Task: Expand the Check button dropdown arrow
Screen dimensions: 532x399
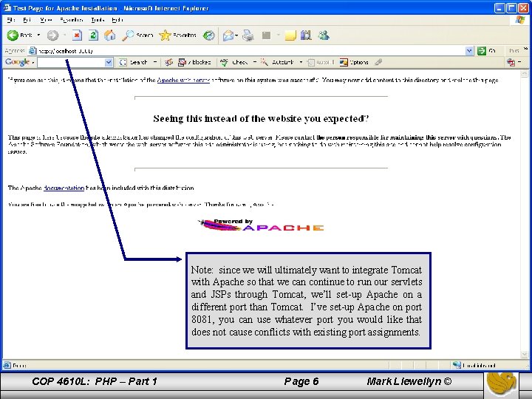Action: (x=254, y=62)
